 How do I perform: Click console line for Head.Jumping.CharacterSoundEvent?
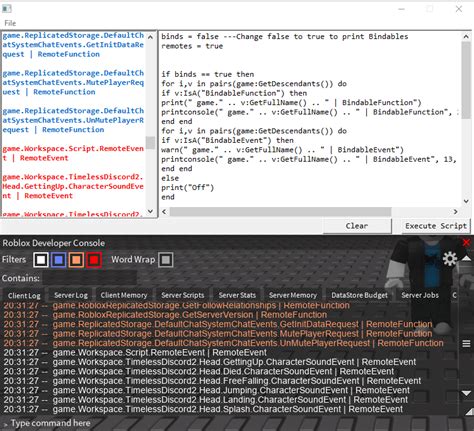207,390
